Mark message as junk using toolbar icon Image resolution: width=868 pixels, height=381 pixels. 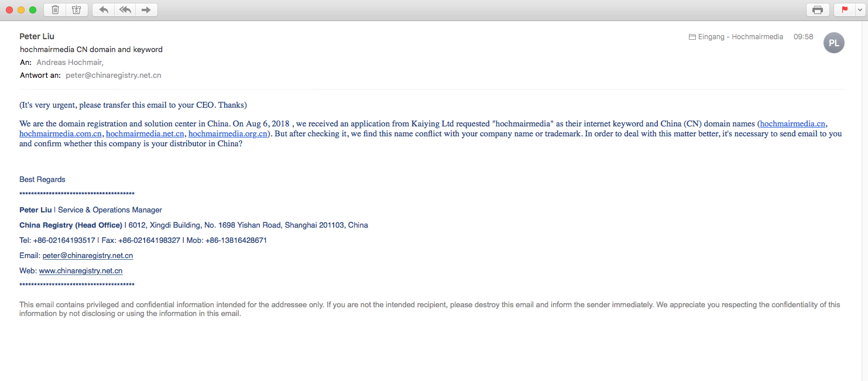point(76,10)
